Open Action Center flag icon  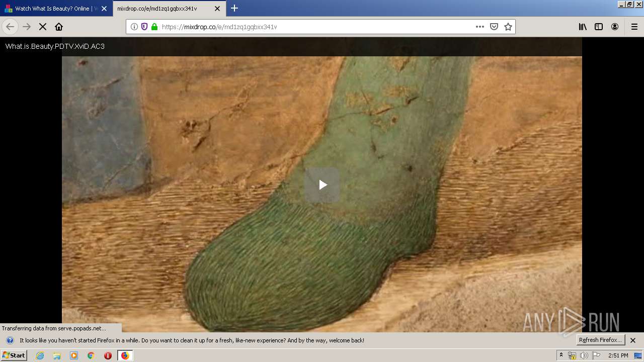click(x=596, y=355)
